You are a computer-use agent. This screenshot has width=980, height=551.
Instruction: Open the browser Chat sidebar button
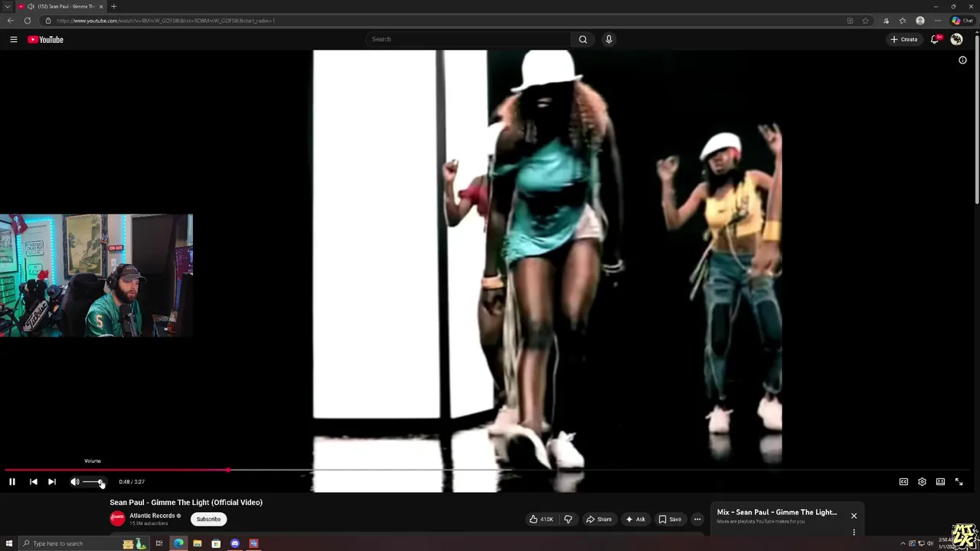(962, 21)
